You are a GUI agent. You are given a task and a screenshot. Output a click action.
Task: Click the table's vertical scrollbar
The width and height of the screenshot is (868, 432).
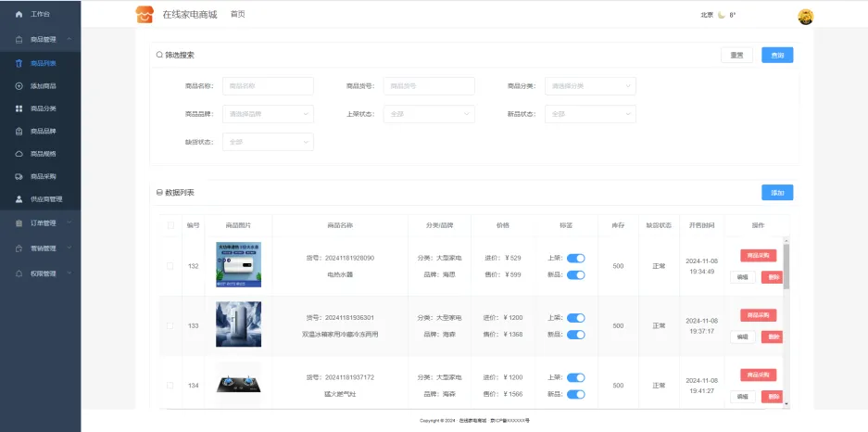pos(786,269)
